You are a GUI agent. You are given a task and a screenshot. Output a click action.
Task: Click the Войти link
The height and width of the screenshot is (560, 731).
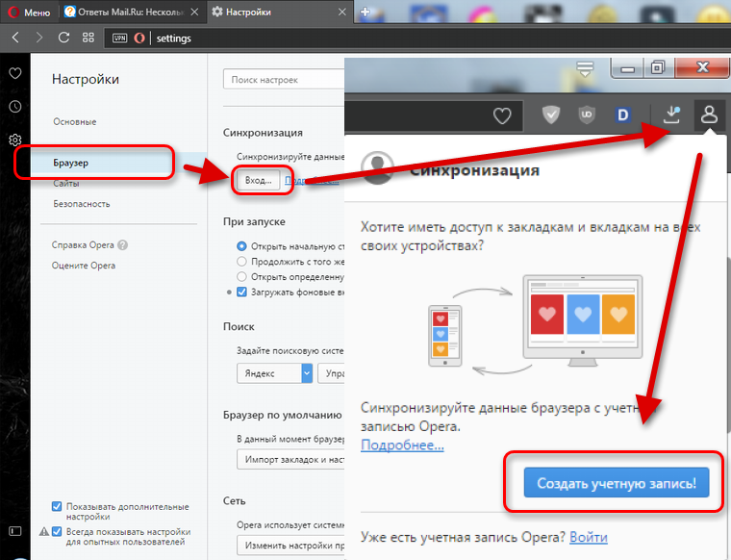point(589,537)
